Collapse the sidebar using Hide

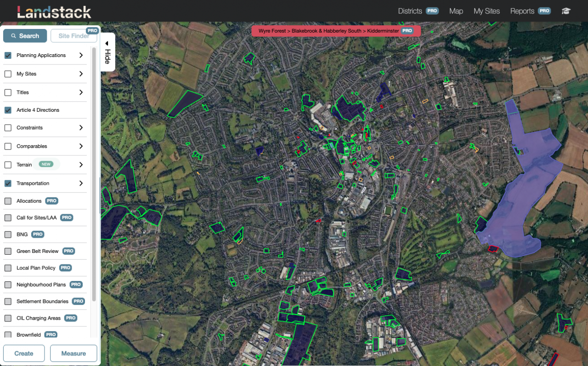(107, 51)
